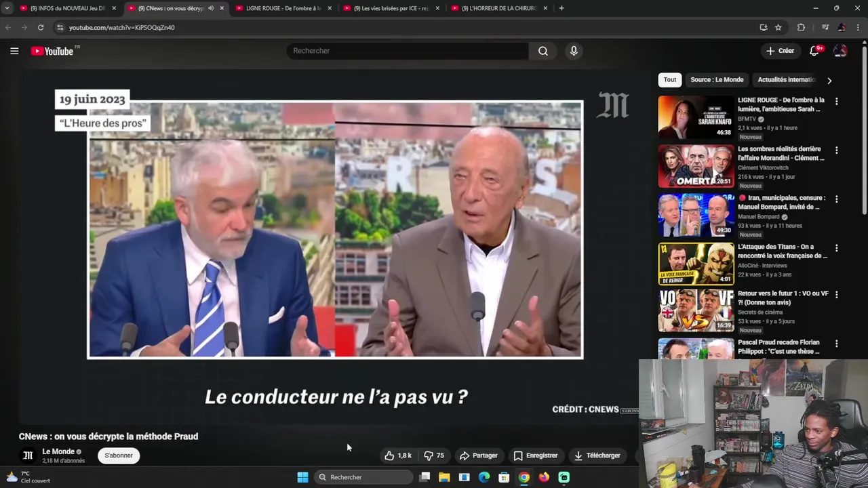Close the LIGNE ROUGE browser tab

330,8
